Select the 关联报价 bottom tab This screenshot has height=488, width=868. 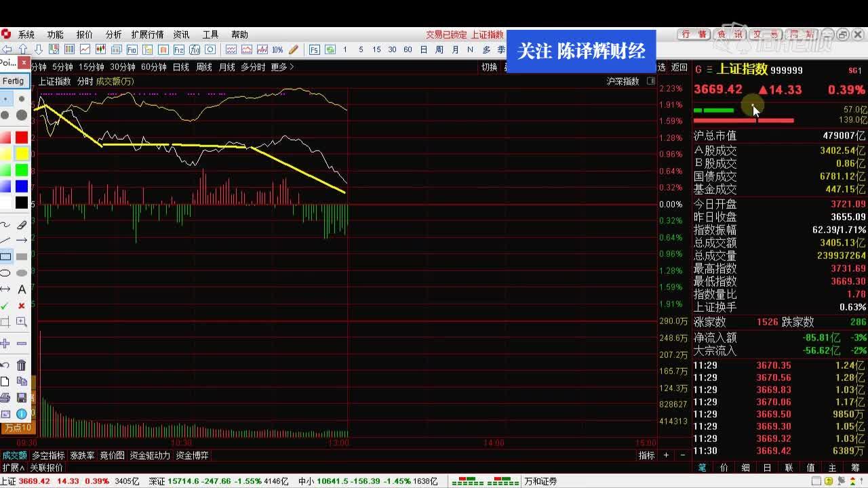coord(46,468)
